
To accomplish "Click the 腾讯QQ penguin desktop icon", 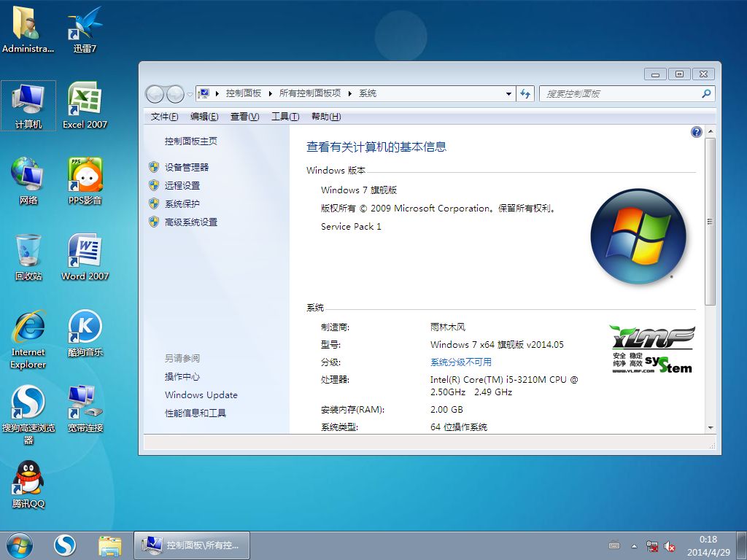I will (x=28, y=478).
